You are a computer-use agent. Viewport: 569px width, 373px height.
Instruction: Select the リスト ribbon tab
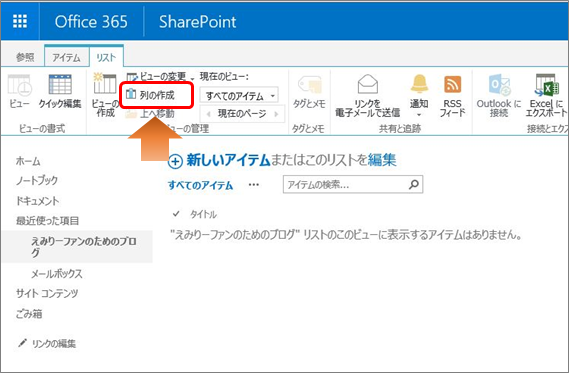(x=106, y=57)
